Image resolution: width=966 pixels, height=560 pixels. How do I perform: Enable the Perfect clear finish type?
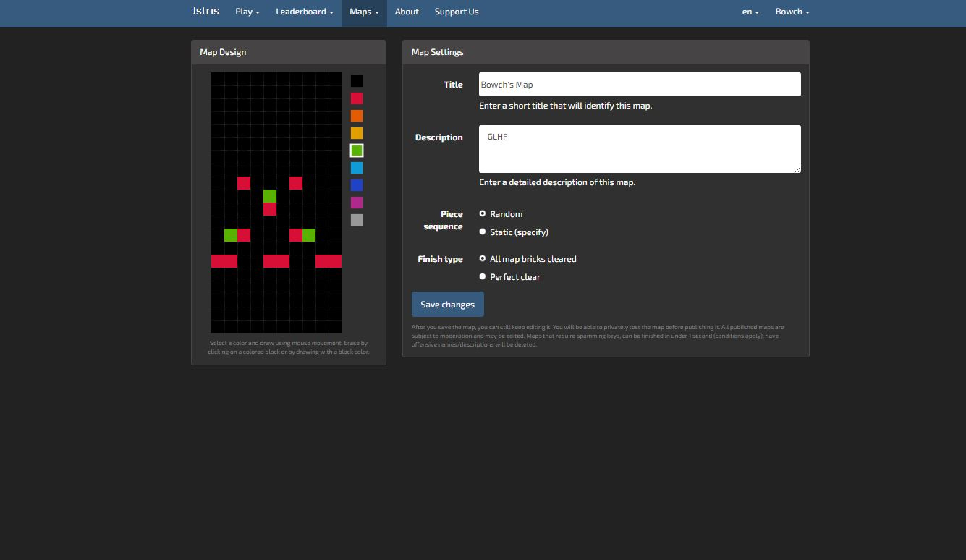point(483,276)
